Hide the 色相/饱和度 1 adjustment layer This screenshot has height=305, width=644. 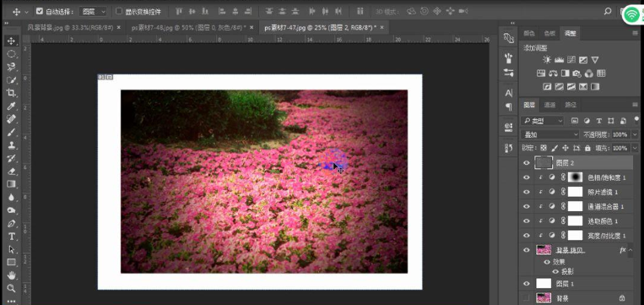point(527,177)
